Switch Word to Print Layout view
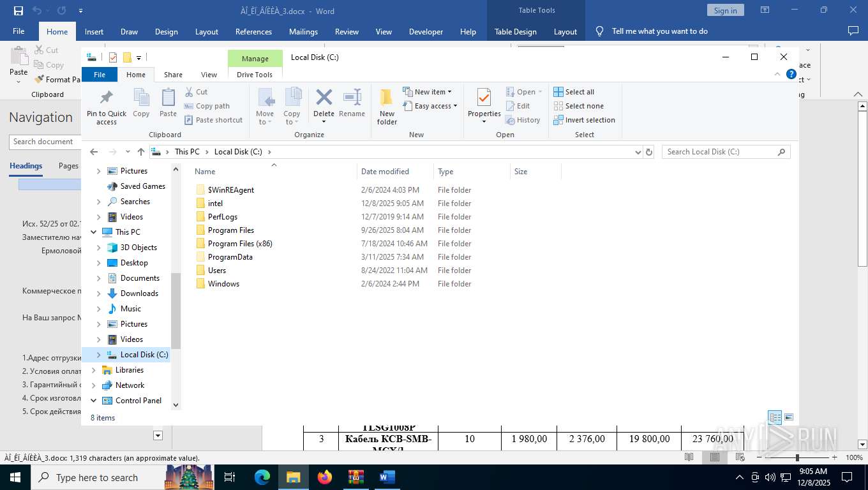The image size is (868, 490). pyautogui.click(x=714, y=457)
